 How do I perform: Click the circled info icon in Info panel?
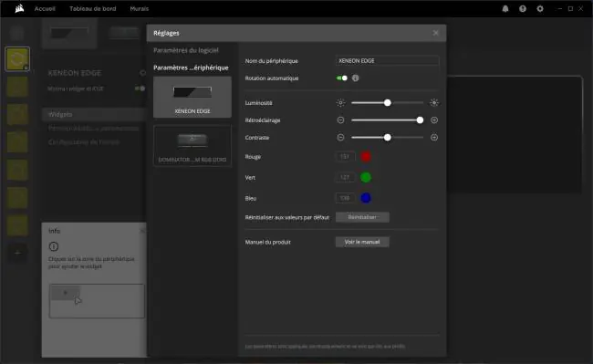pyautogui.click(x=54, y=246)
